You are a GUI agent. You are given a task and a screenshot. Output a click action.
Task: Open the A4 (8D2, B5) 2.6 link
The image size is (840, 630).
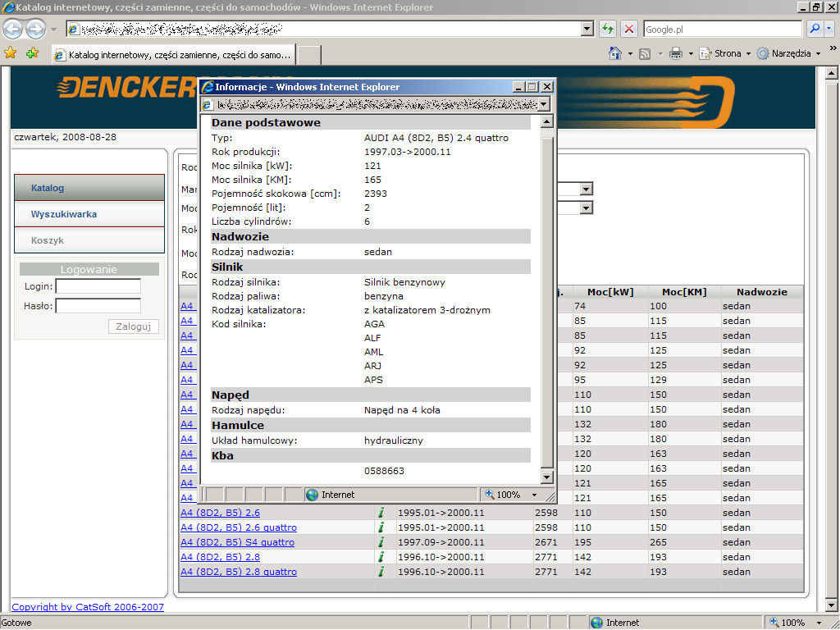tap(220, 513)
